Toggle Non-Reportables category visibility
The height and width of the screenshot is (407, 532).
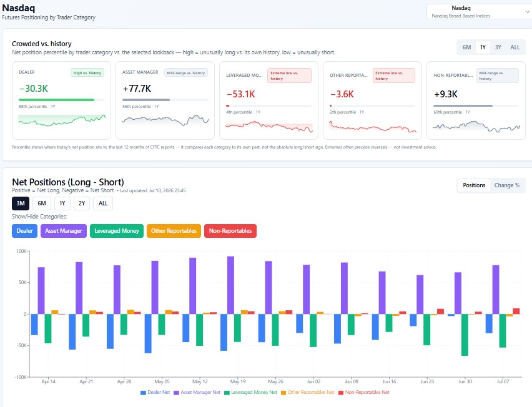[230, 231]
